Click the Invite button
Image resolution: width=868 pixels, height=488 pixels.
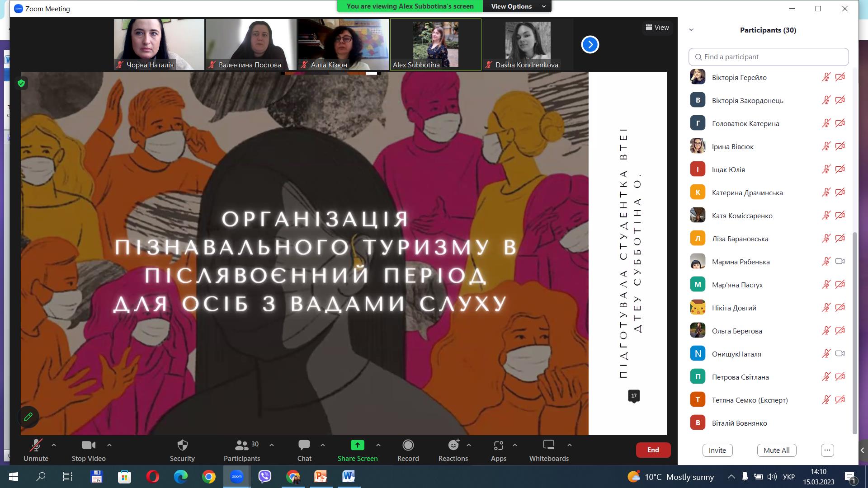tap(717, 450)
